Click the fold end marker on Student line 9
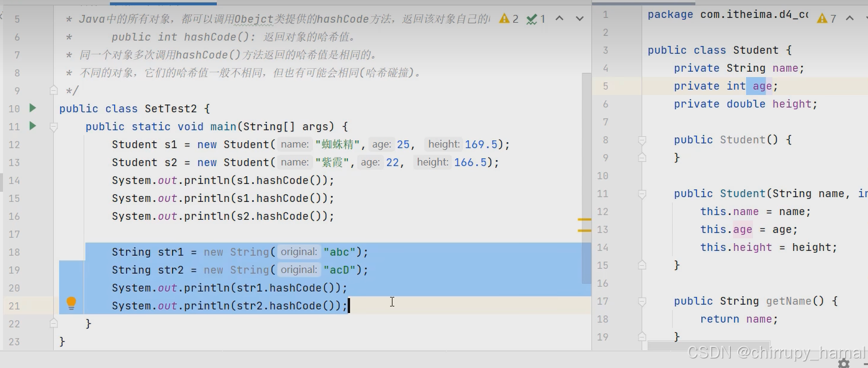Image resolution: width=868 pixels, height=368 pixels. pos(642,158)
